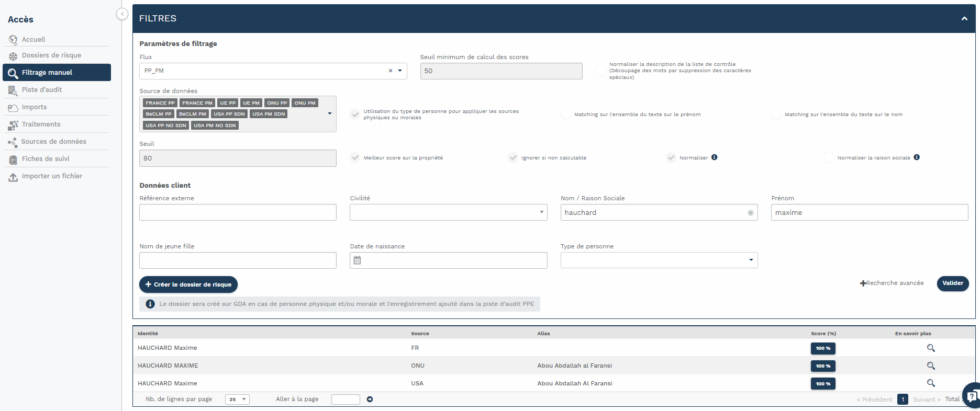Enable Matching sur l'ensemble du texte sur le prénom
The width and height of the screenshot is (980, 411).
566,115
